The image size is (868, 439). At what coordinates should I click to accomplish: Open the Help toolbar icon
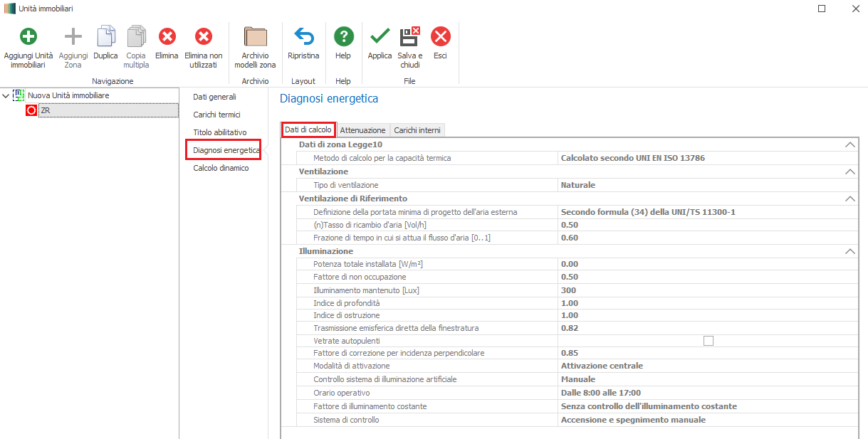pos(343,37)
